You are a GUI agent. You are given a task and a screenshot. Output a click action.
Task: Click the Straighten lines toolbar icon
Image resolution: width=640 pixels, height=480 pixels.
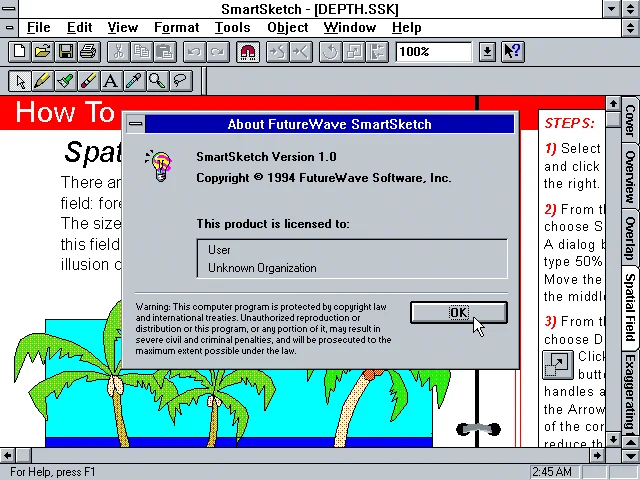[x=301, y=52]
